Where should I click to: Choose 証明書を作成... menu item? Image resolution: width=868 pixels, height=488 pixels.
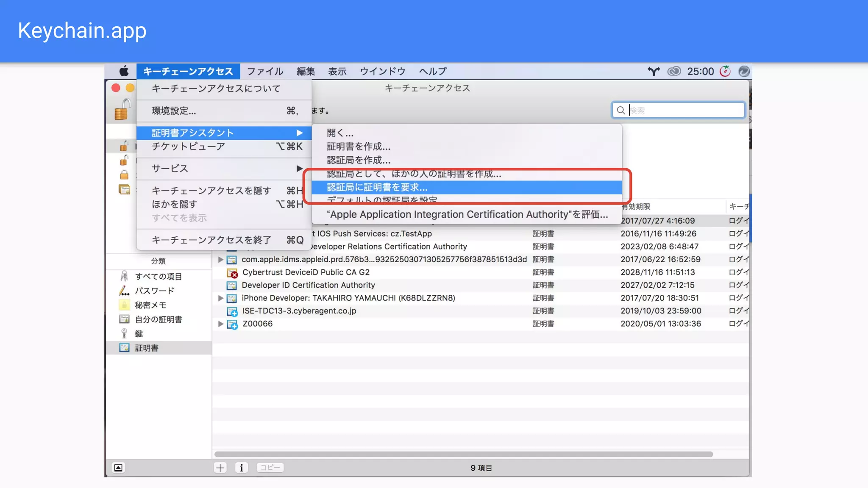(467, 147)
